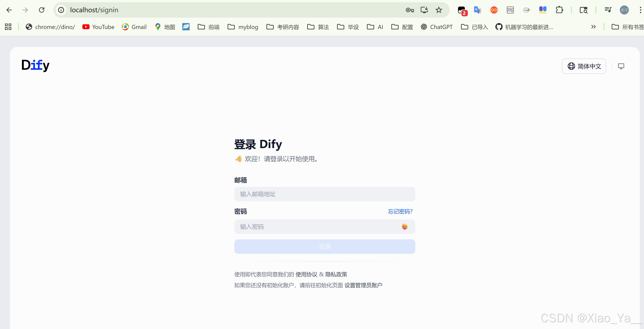Image resolution: width=644 pixels, height=329 pixels.
Task: Bookmark this page with star icon
Action: 439,10
